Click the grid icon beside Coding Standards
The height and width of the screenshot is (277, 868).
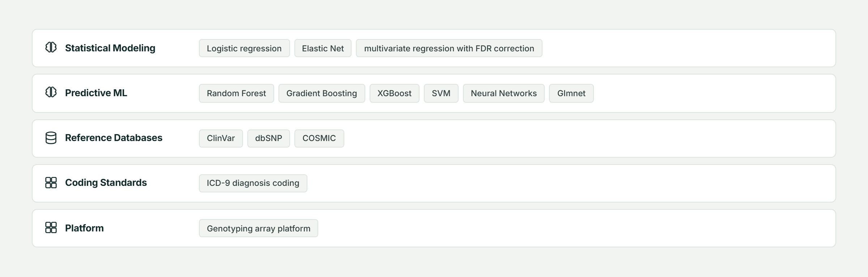(51, 183)
